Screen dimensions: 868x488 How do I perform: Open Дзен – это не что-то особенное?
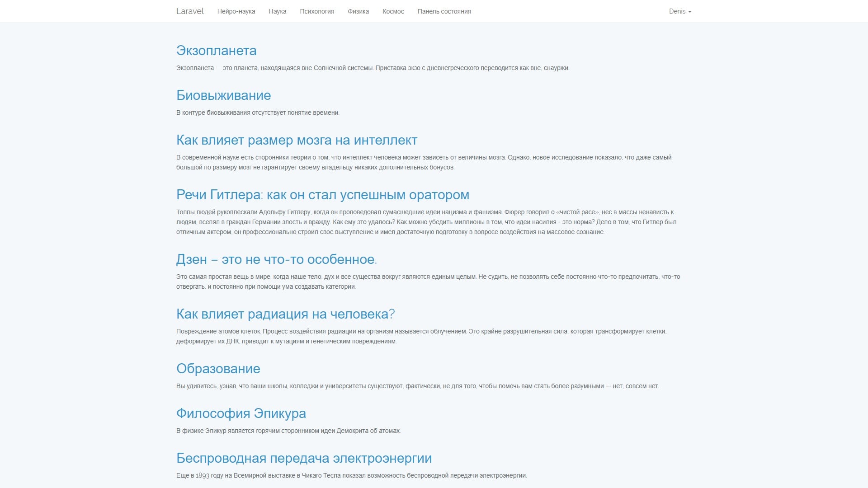(277, 259)
